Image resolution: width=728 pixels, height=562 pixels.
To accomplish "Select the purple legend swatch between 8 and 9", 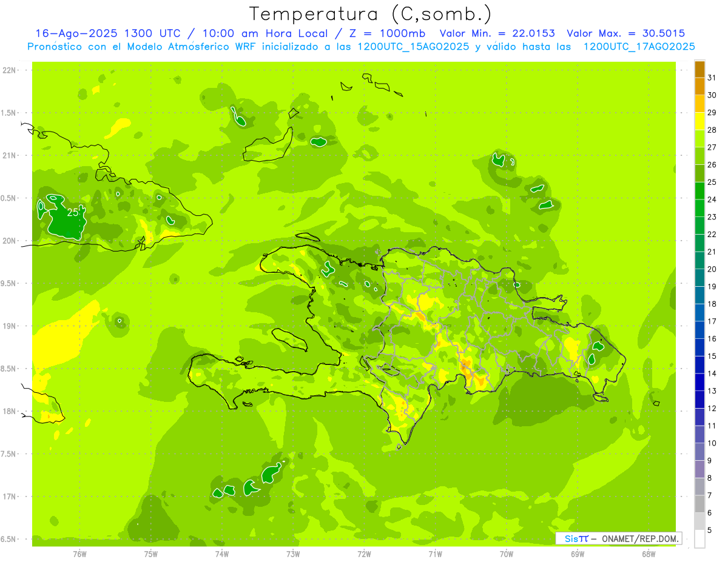I will click(699, 469).
